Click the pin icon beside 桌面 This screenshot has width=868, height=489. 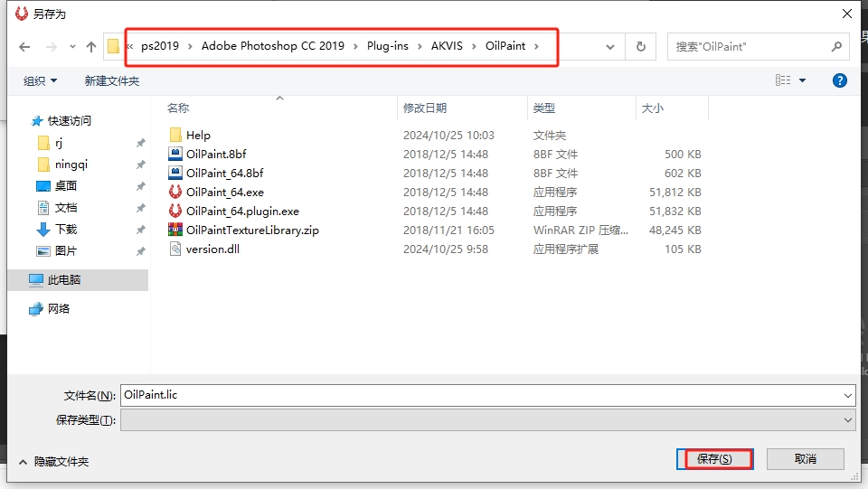[x=141, y=186]
